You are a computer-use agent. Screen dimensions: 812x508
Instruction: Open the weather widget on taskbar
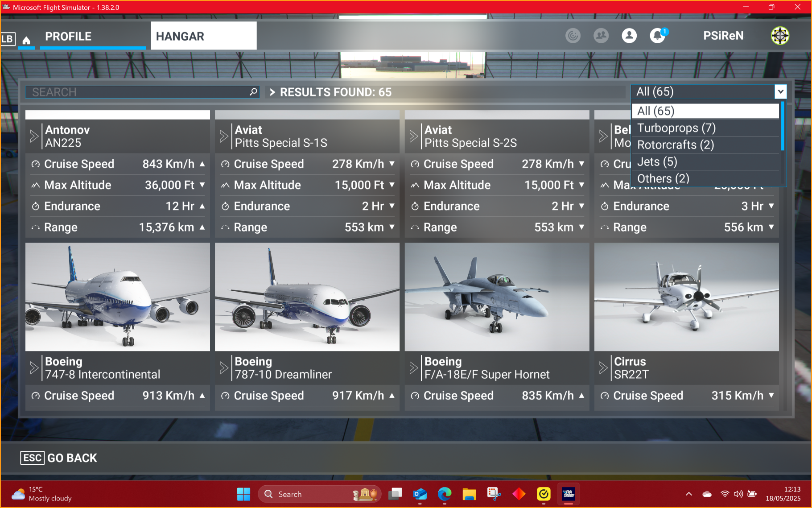(41, 494)
